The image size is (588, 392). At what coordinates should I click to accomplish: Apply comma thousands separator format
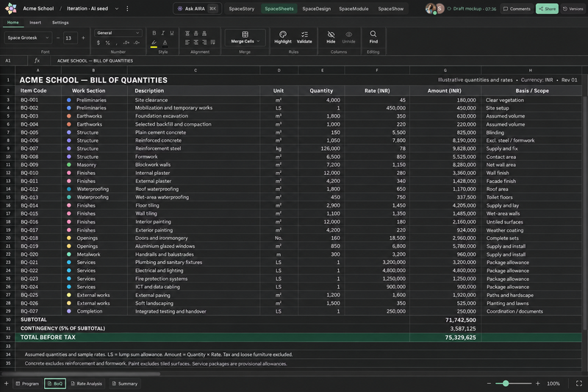116,43
